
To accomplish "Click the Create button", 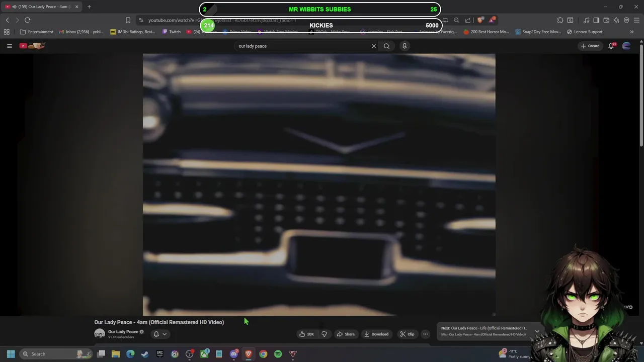I will [590, 46].
